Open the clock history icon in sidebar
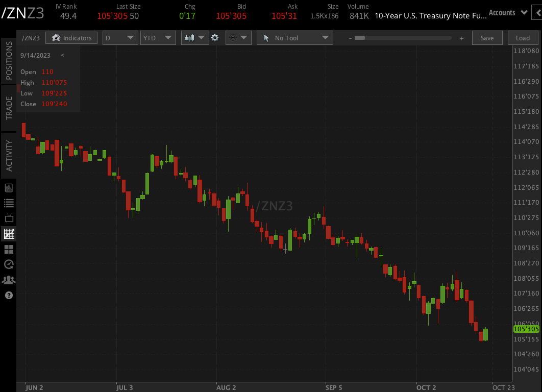Viewport: 542px width, 392px height. click(9, 264)
